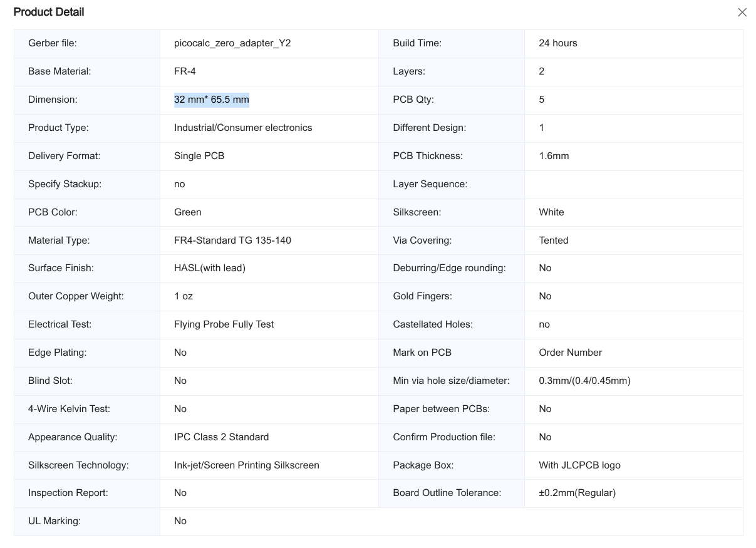Select the Build Time value 24 hours
The image size is (756, 548).
557,43
